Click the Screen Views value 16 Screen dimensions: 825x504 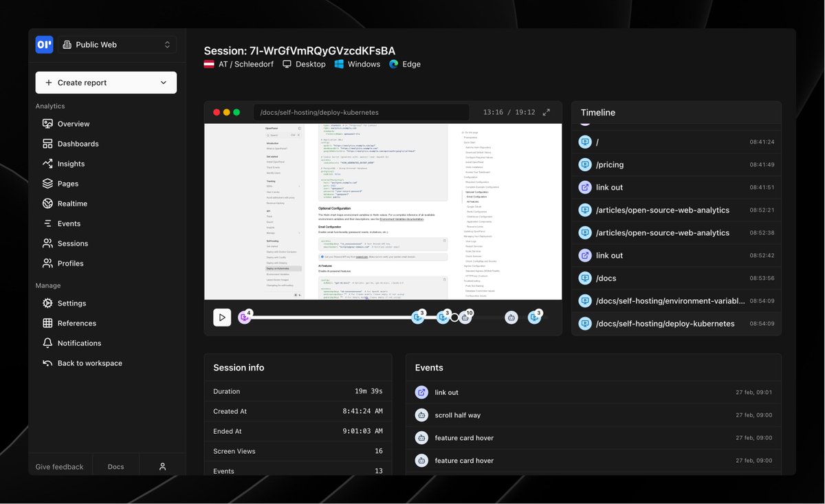click(x=379, y=451)
